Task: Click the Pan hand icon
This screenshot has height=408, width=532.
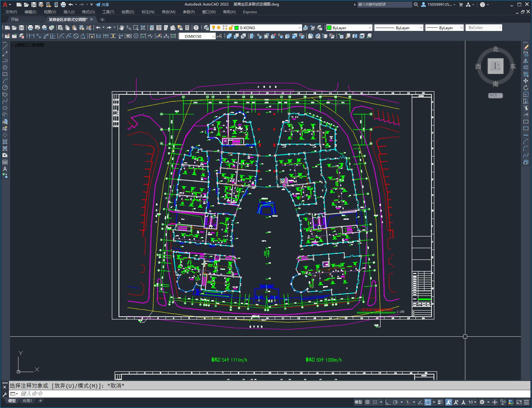Action: [x=122, y=28]
